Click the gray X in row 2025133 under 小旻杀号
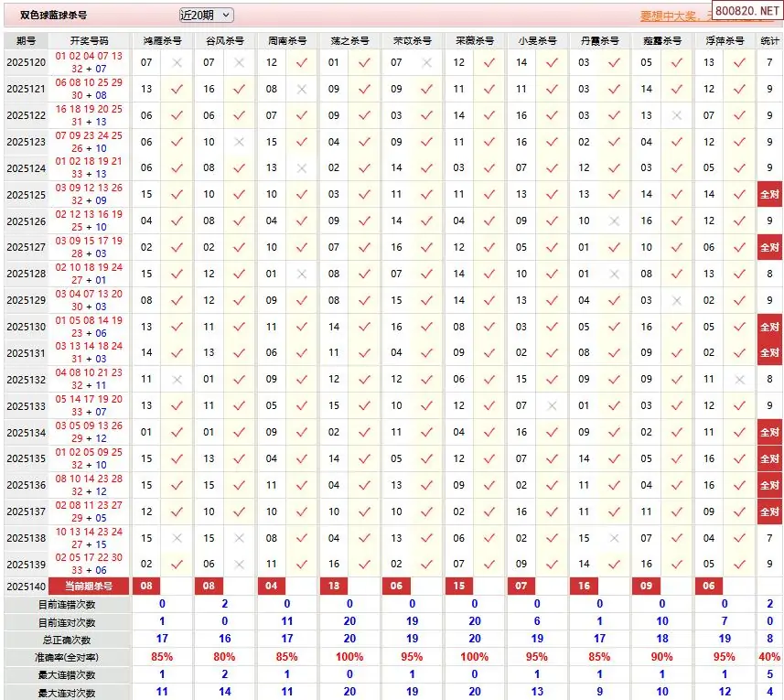The image size is (784, 700). point(552,406)
